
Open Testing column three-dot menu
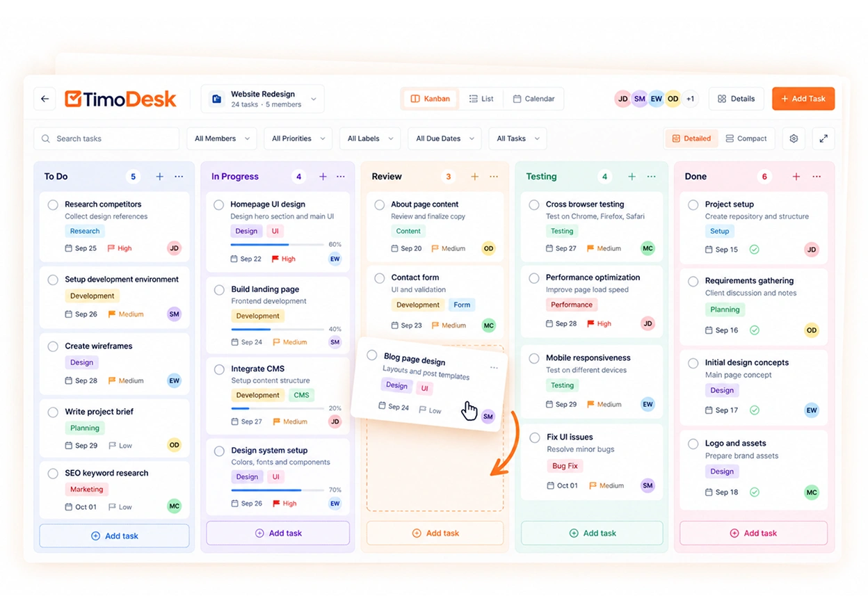[x=652, y=177]
